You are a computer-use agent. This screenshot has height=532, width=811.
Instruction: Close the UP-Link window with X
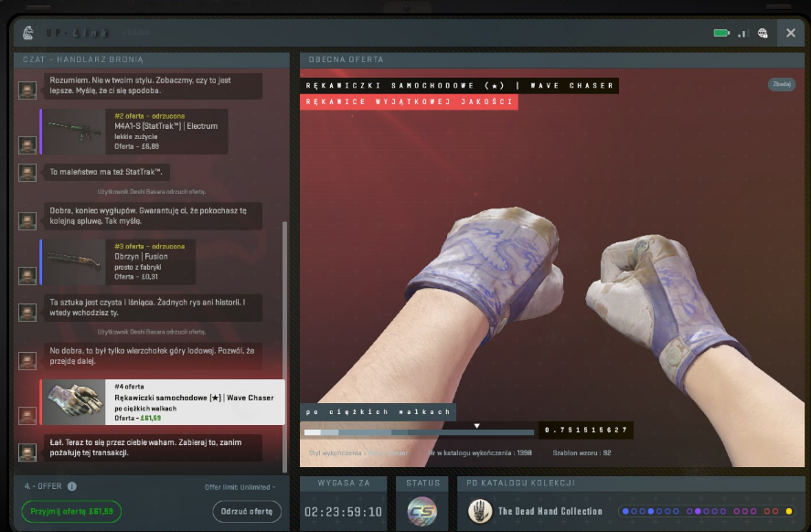point(791,33)
